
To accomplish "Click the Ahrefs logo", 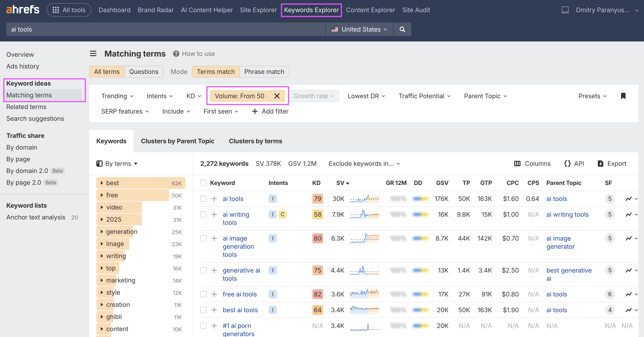I will [23, 10].
